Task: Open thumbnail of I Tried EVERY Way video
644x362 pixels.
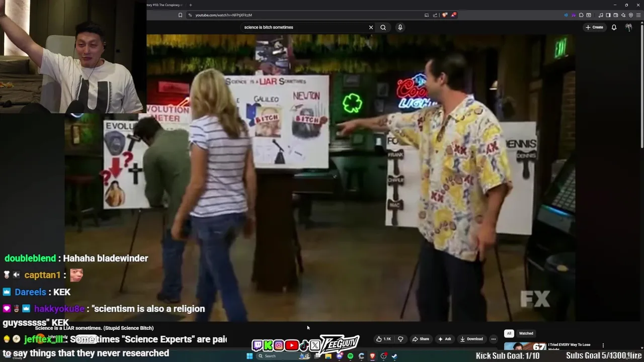Action: pyautogui.click(x=525, y=346)
